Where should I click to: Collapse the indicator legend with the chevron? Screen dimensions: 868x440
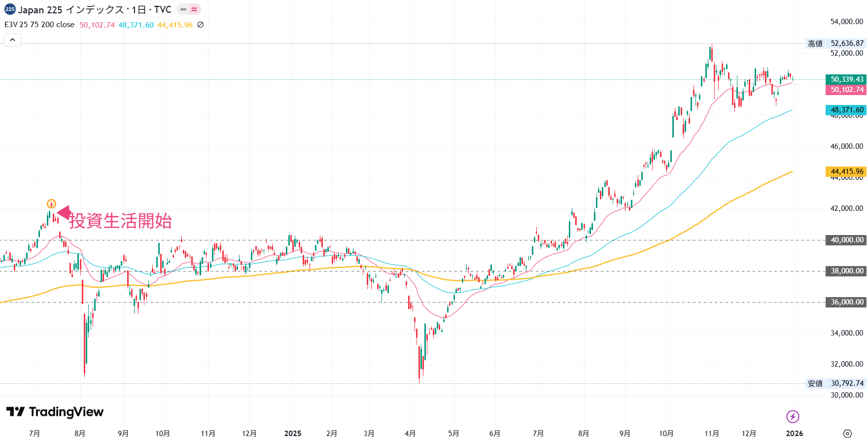[13, 40]
